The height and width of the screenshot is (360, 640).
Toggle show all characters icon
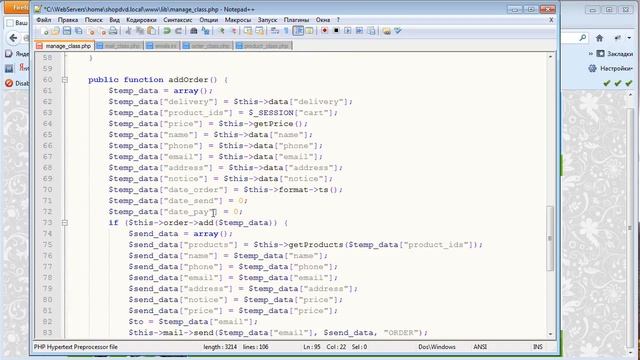(287, 31)
